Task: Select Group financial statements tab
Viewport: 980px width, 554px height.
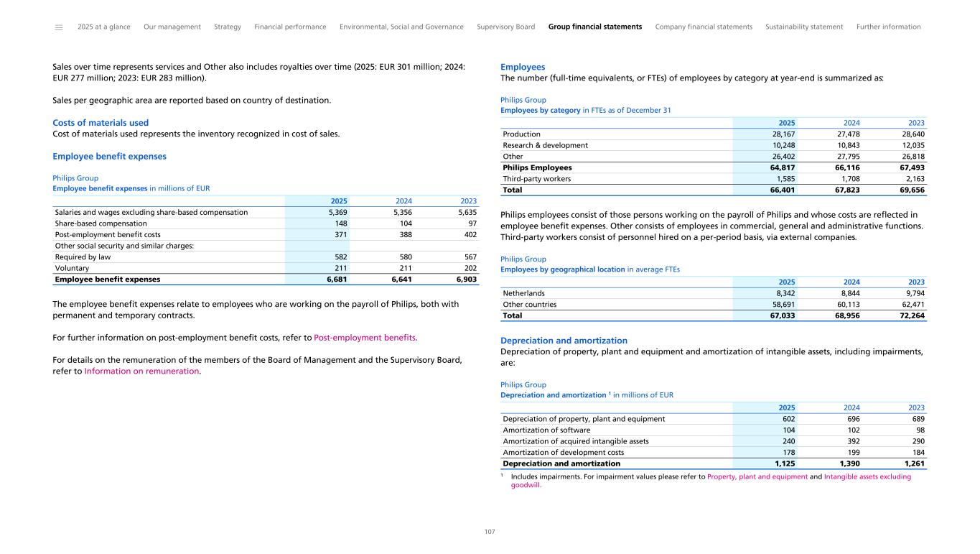Action: point(594,27)
